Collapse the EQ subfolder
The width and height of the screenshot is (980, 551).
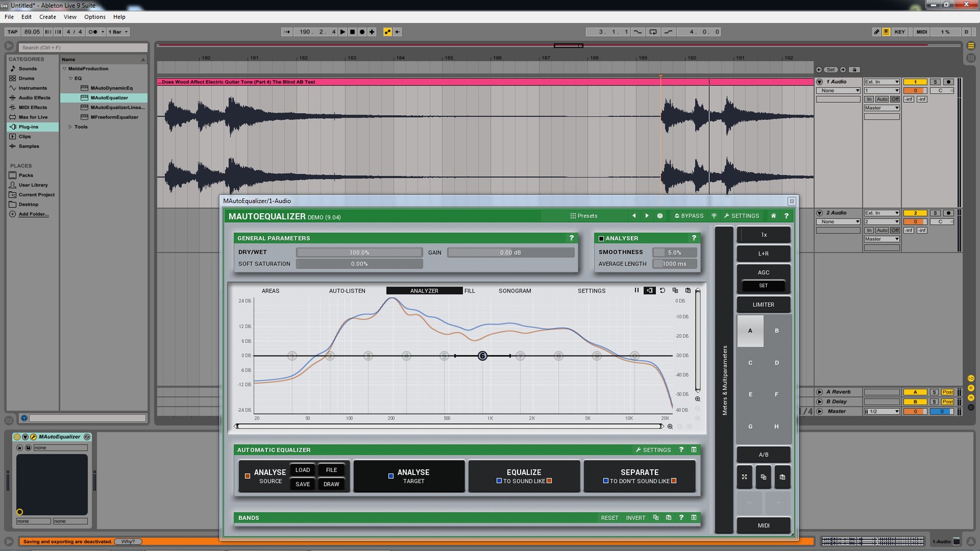(x=70, y=78)
